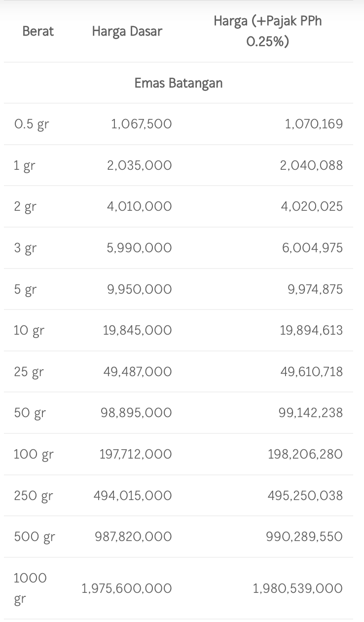Select the 3 gr row label
Image resolution: width=364 pixels, height=622 pixels.
26,248
